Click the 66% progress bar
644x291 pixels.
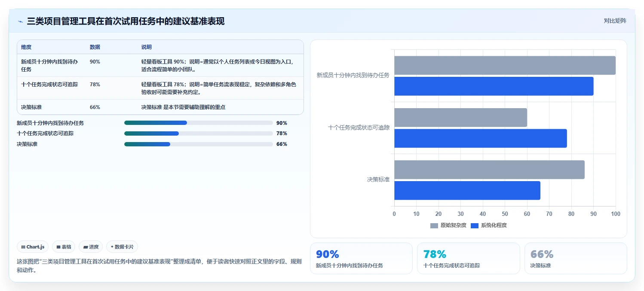pyautogui.click(x=199, y=144)
